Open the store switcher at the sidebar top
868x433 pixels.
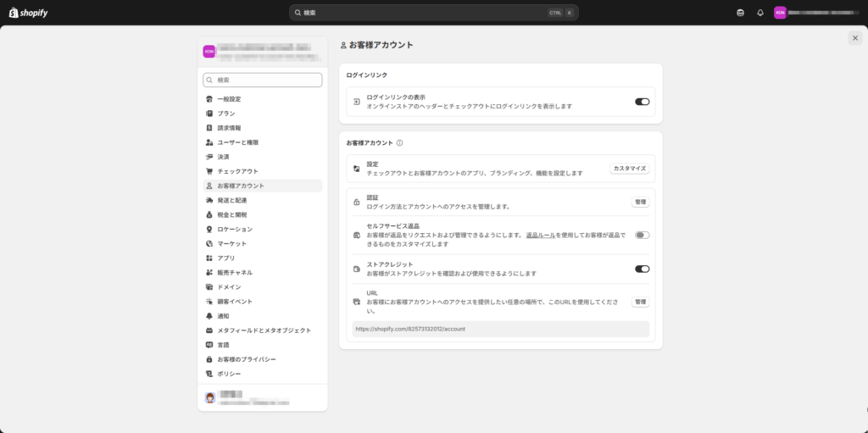click(x=262, y=51)
